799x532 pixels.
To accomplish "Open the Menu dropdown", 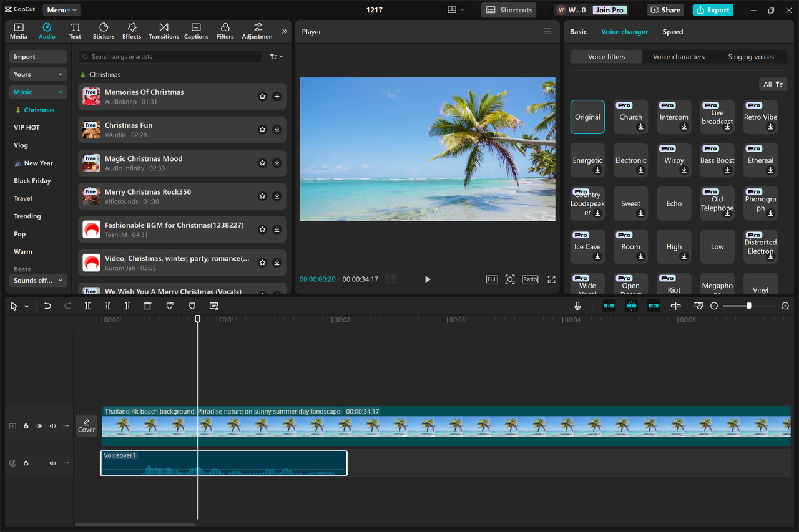I will coord(61,10).
